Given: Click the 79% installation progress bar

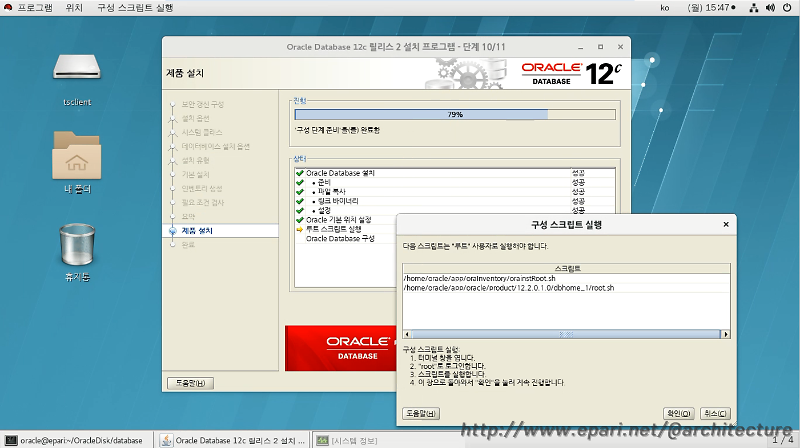Looking at the screenshot, I should (455, 115).
